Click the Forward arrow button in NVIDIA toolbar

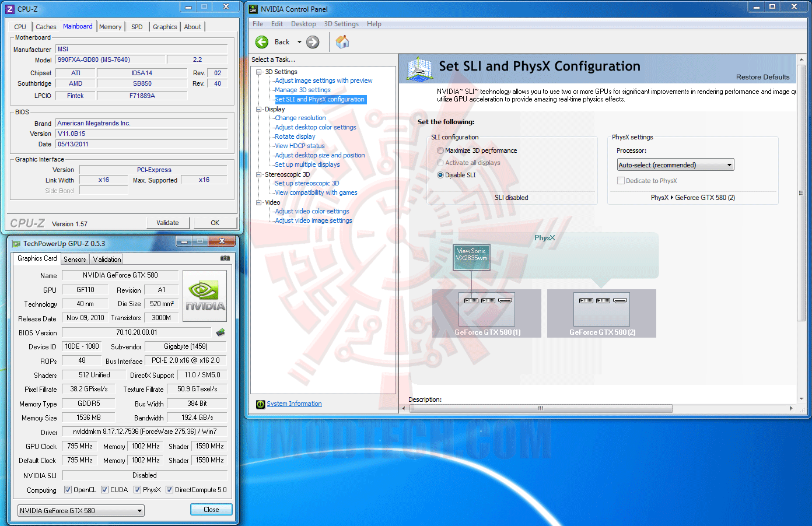[313, 42]
